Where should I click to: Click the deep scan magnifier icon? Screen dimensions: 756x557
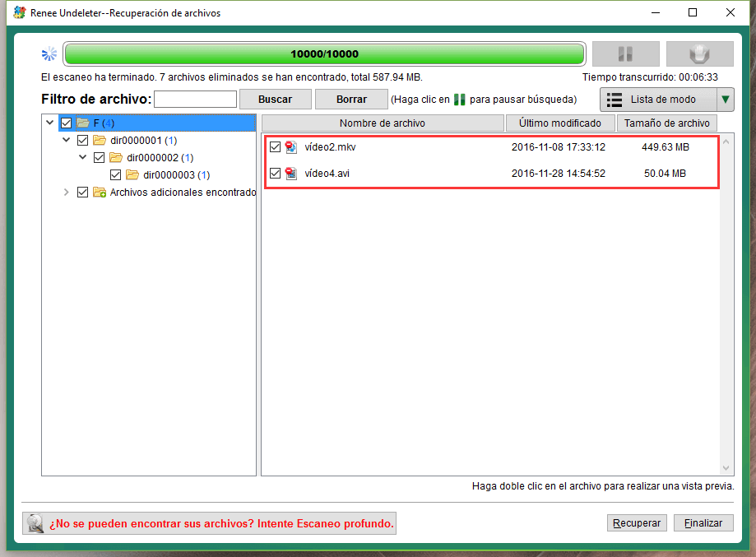click(x=35, y=523)
